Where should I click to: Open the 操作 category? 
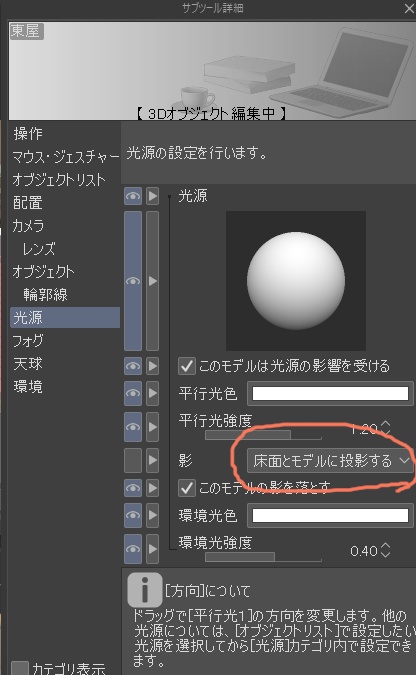(x=28, y=133)
